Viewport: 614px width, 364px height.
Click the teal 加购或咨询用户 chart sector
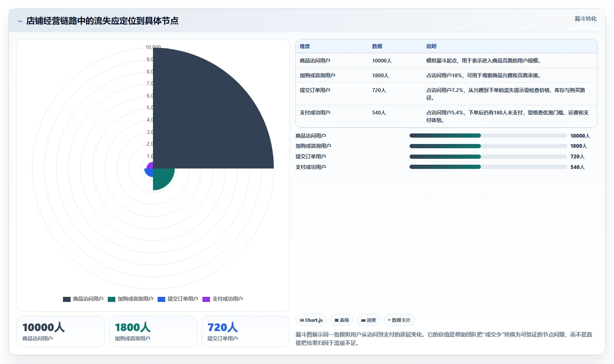click(162, 177)
